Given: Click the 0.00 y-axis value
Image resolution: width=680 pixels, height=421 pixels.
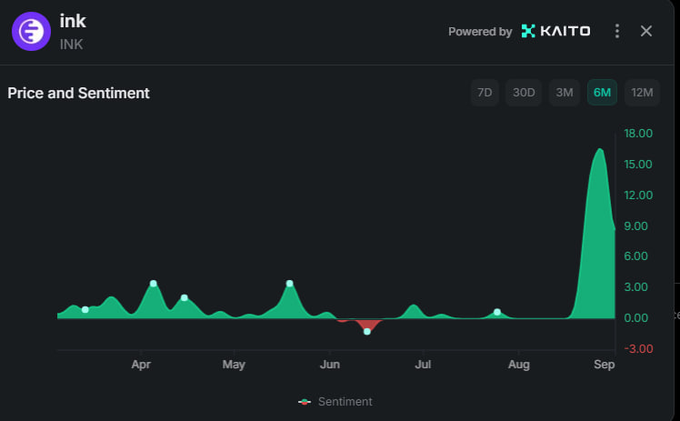Looking at the screenshot, I should [x=636, y=318].
